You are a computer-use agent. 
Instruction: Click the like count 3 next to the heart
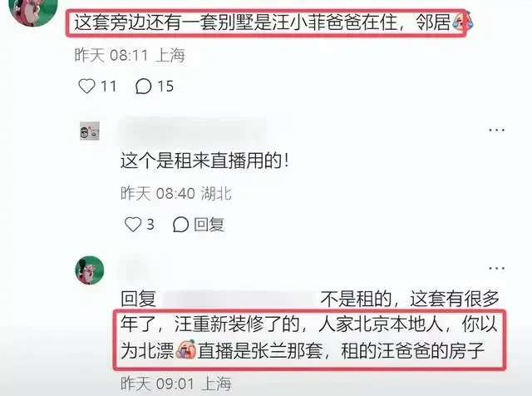[150, 224]
